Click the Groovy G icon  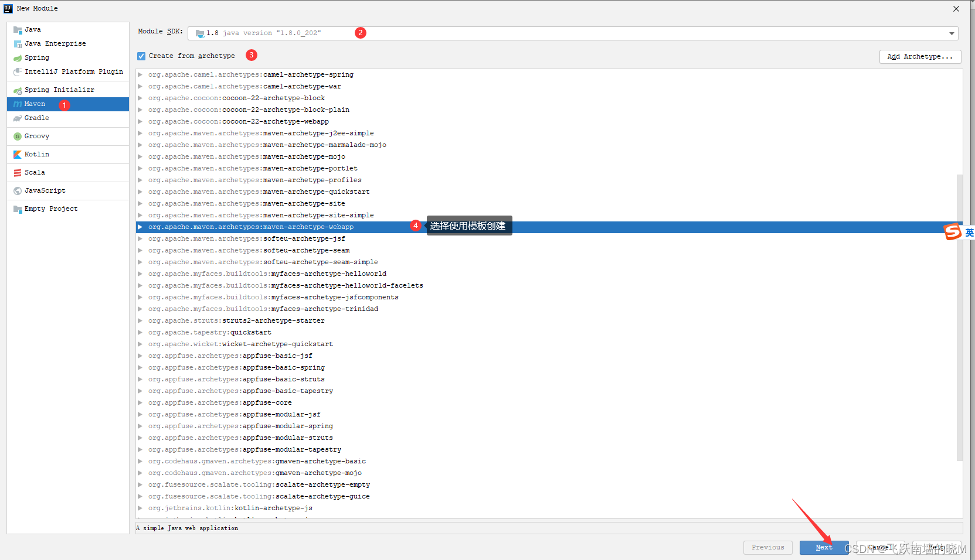pyautogui.click(x=18, y=136)
